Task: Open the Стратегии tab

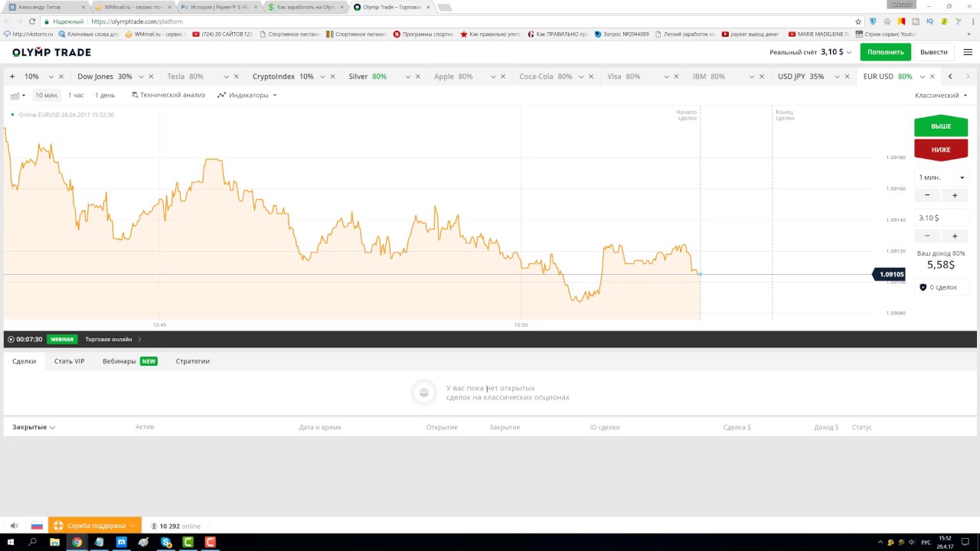Action: (192, 361)
